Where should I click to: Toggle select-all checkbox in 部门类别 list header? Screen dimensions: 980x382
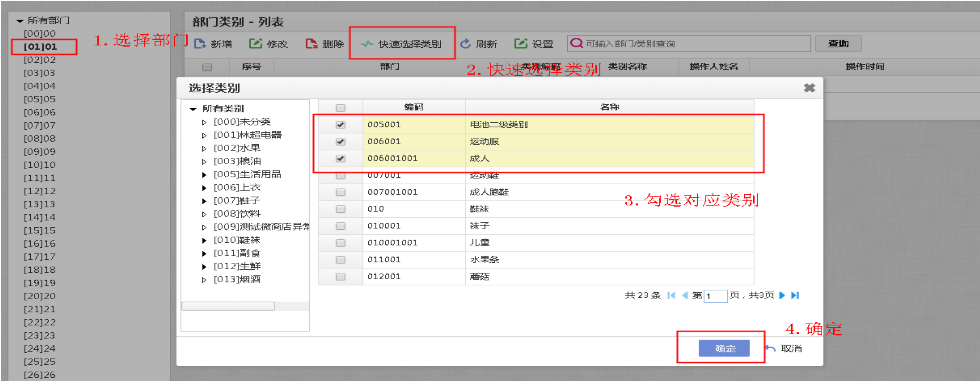[x=208, y=67]
